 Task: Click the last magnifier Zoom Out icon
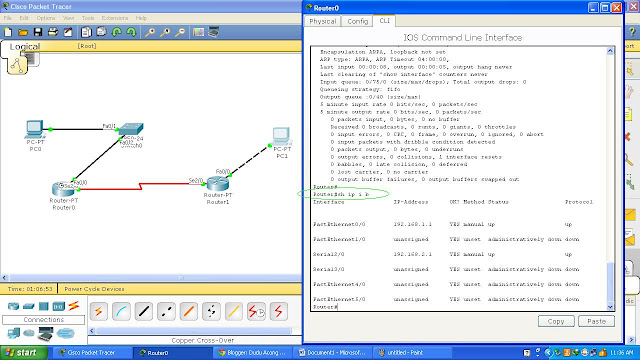pyautogui.click(x=180, y=32)
